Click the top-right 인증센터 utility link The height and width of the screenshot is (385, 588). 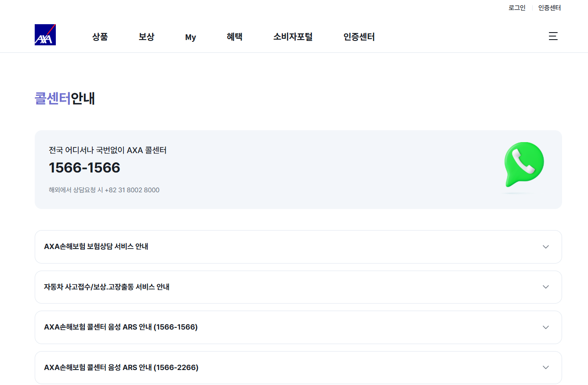pyautogui.click(x=549, y=7)
